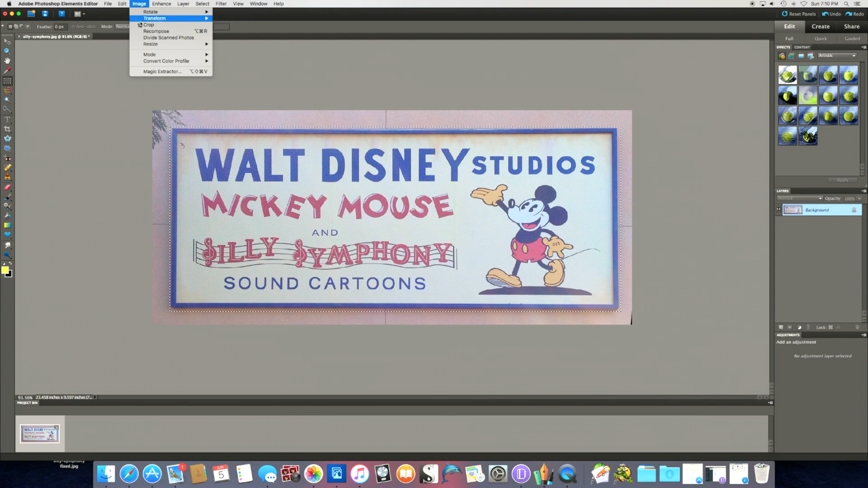This screenshot has width=868, height=488.
Task: Choose Subtract from selection mode
Action: [x=22, y=26]
